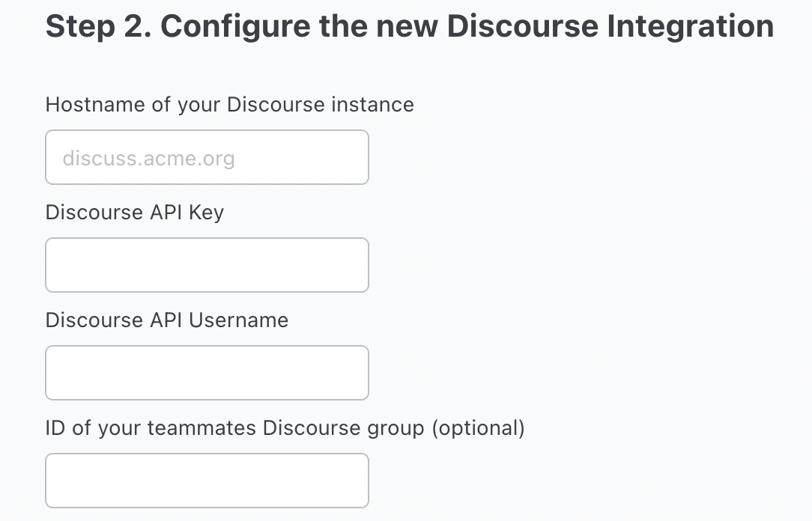Click the discuss.acme.org placeholder text

148,158
